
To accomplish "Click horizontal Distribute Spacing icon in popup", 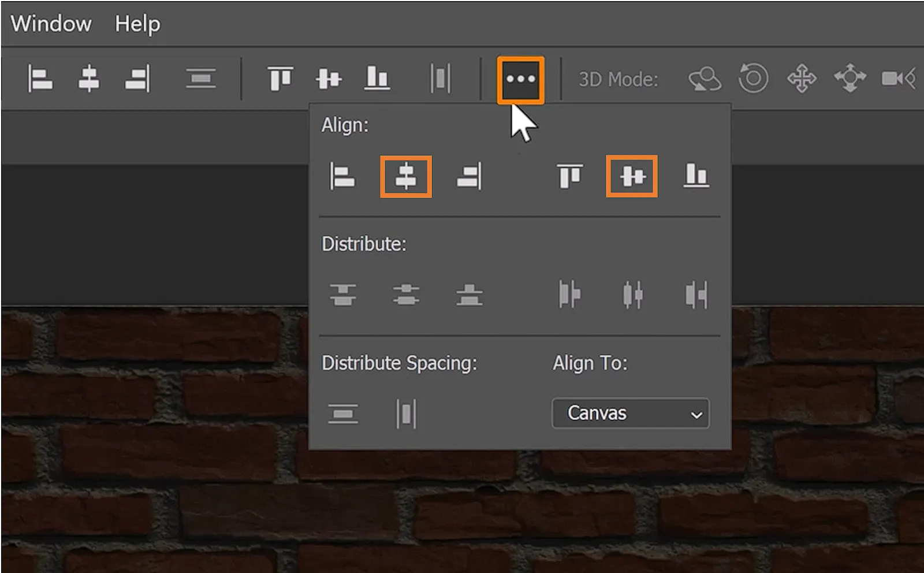I will [x=406, y=414].
